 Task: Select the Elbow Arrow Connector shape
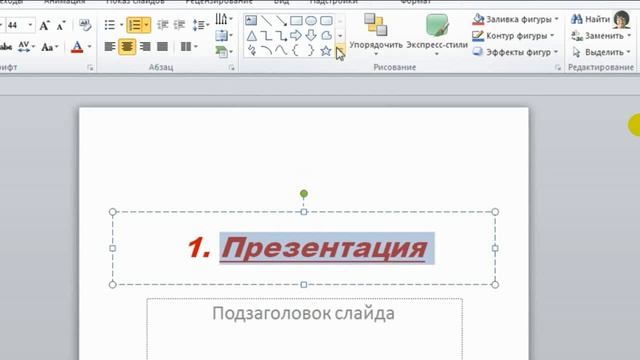click(281, 36)
